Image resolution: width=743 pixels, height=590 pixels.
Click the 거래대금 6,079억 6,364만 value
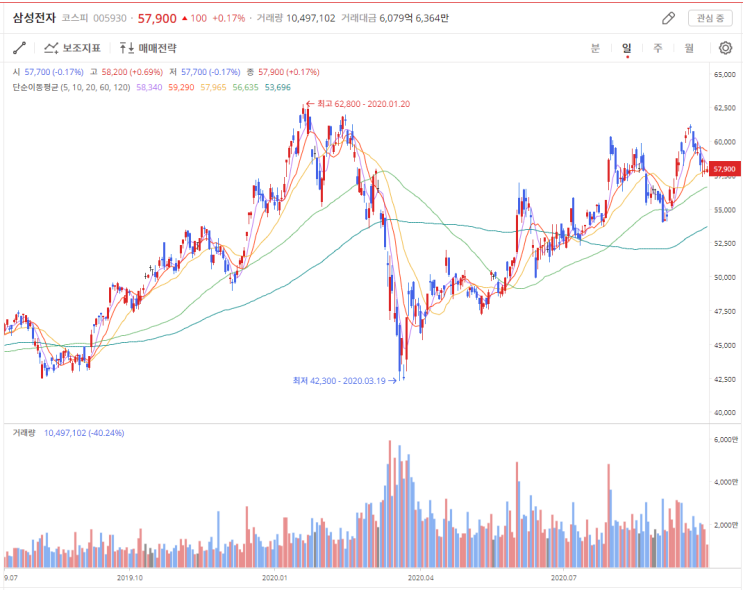(395, 18)
